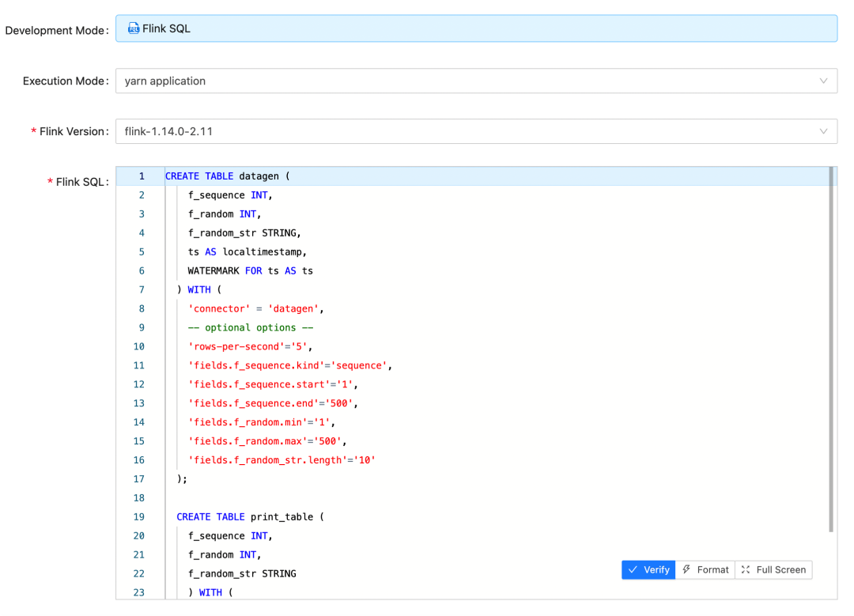Place the cursor on 'CREATE TABLE datagen' line

(x=228, y=176)
